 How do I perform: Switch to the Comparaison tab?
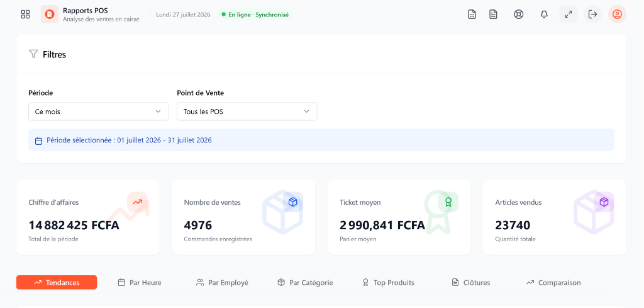[553, 283]
